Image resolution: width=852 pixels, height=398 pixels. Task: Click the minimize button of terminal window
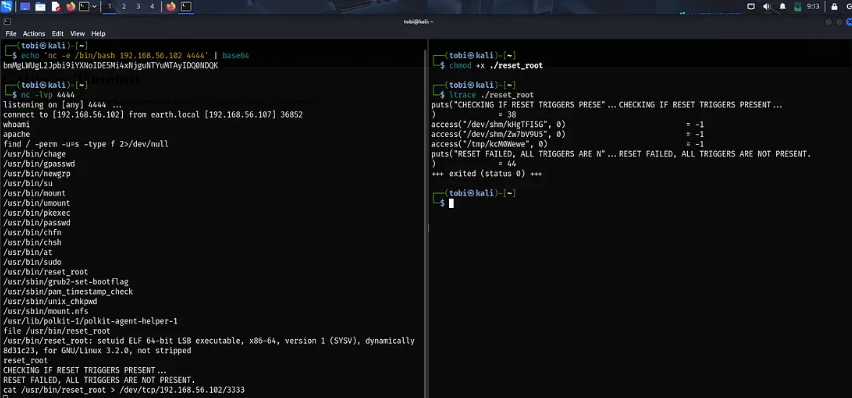pos(829,22)
